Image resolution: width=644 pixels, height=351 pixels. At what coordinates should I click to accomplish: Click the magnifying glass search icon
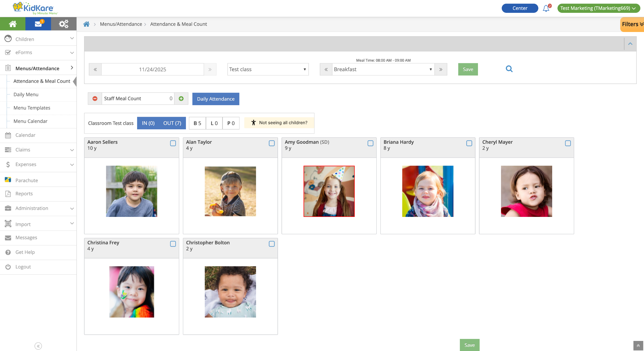pyautogui.click(x=509, y=69)
